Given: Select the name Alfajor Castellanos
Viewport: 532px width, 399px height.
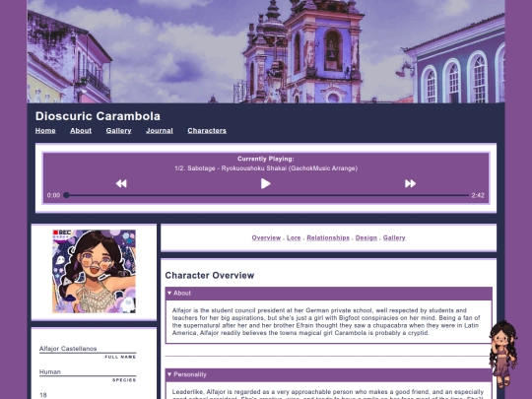Looking at the screenshot, I should point(68,349).
